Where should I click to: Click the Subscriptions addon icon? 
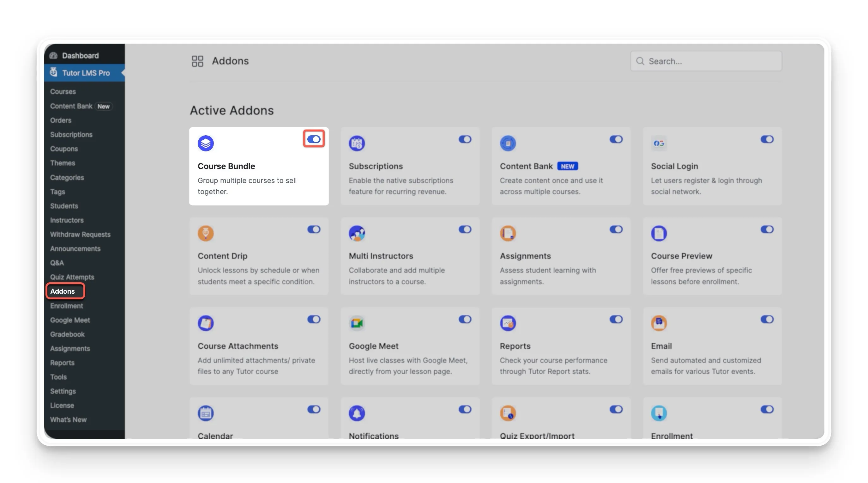pyautogui.click(x=357, y=143)
